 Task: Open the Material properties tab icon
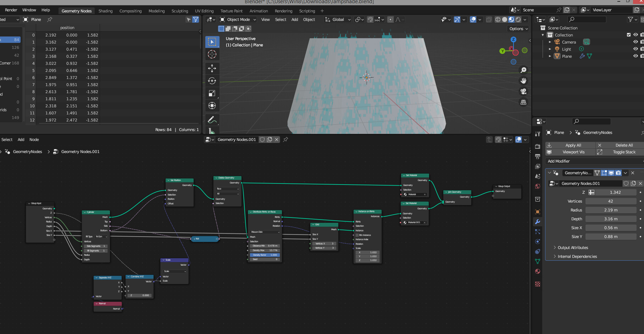tap(538, 271)
